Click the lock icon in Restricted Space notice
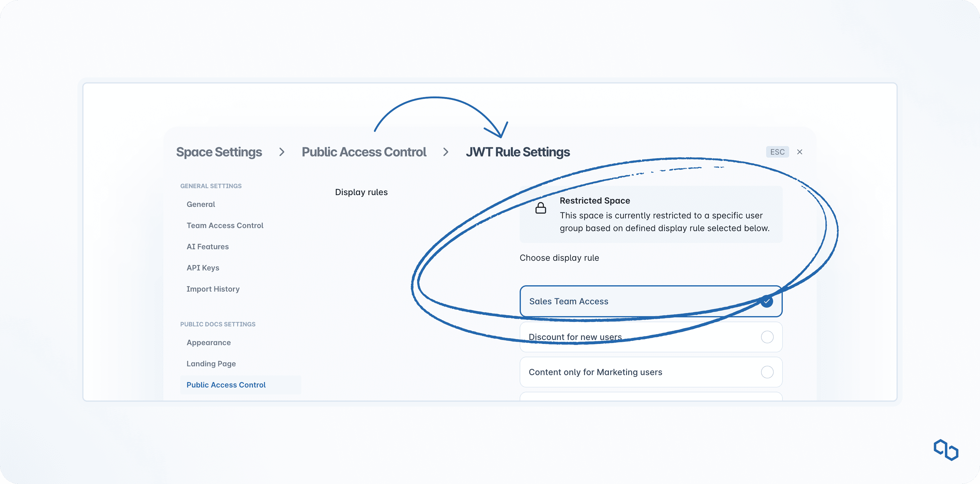Viewport: 980px width, 484px height. (541, 208)
